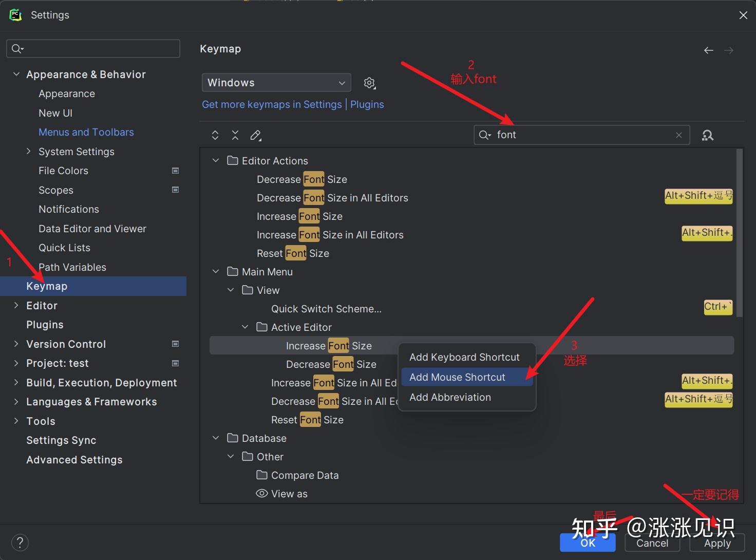Click the keymap list vertical scrollbar
756x560 pixels.
(x=740, y=233)
